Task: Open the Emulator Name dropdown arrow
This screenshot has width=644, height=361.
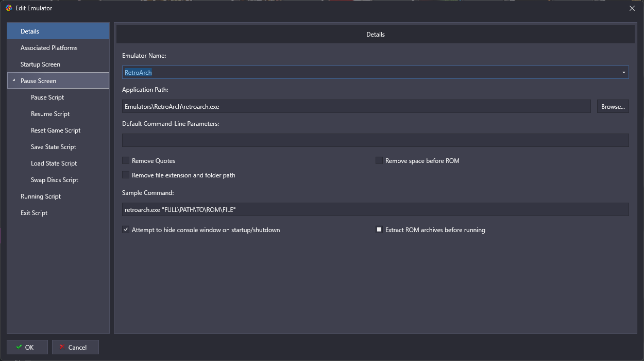Action: (x=624, y=73)
